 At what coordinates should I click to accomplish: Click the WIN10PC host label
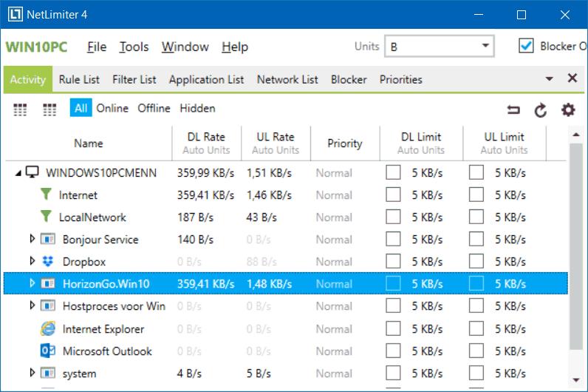tap(36, 47)
